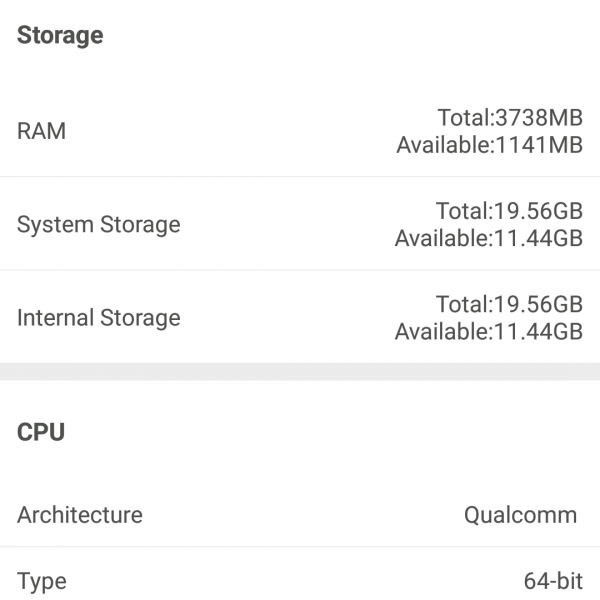This screenshot has width=600, height=600.
Task: Select the Architecture row label
Action: (80, 515)
